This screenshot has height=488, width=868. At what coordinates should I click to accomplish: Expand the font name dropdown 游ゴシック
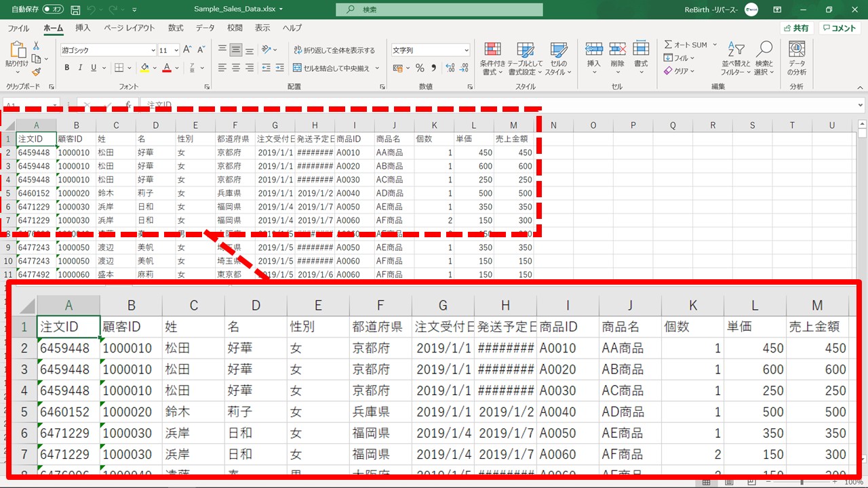point(153,50)
